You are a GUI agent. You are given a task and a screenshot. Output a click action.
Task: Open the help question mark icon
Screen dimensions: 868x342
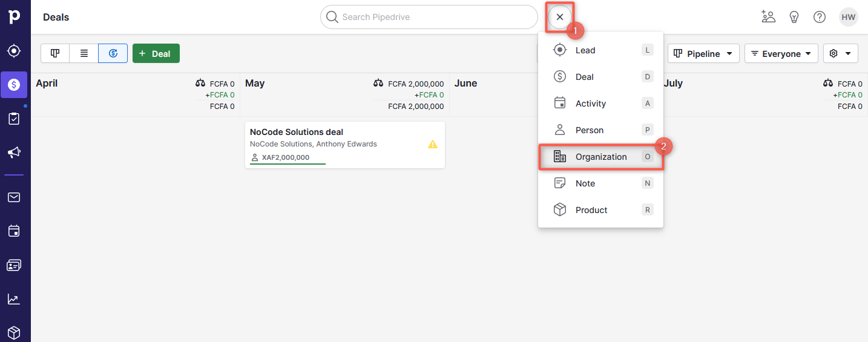[820, 17]
